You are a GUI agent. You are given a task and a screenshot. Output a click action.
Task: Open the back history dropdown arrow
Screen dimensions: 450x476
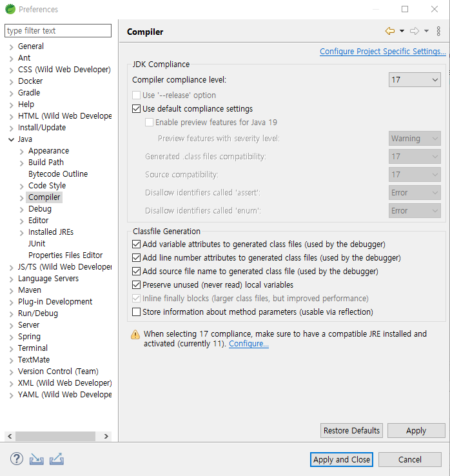(402, 31)
